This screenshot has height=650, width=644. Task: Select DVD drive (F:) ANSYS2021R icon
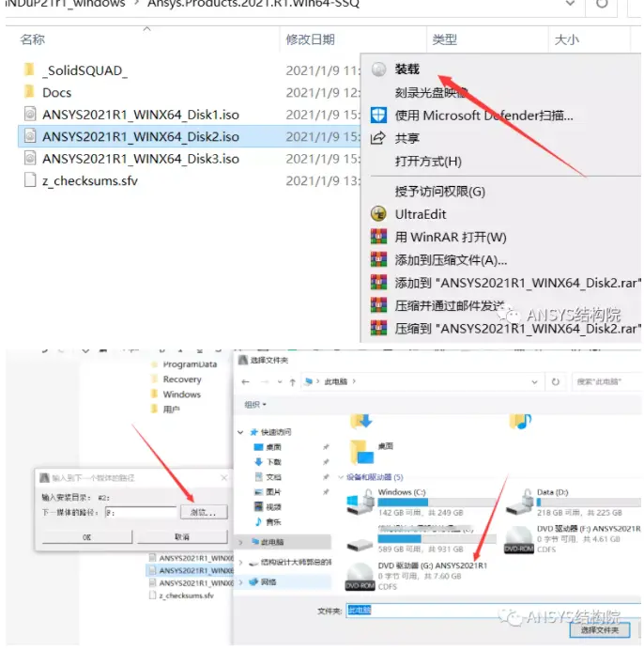[x=519, y=539]
